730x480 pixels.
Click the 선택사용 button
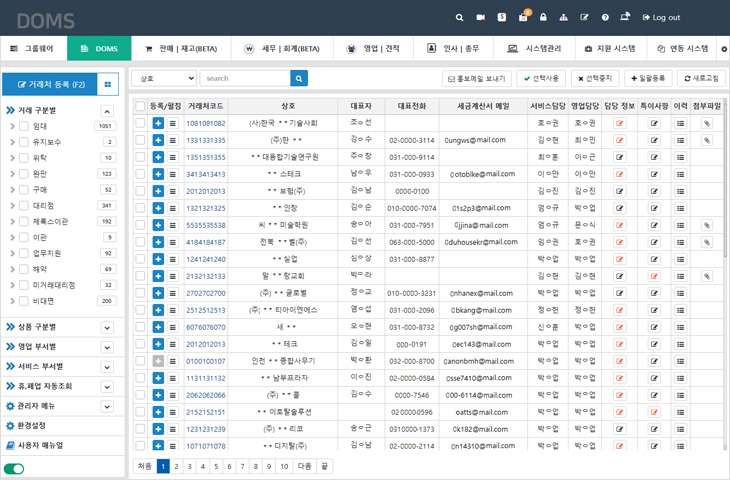[x=541, y=79]
